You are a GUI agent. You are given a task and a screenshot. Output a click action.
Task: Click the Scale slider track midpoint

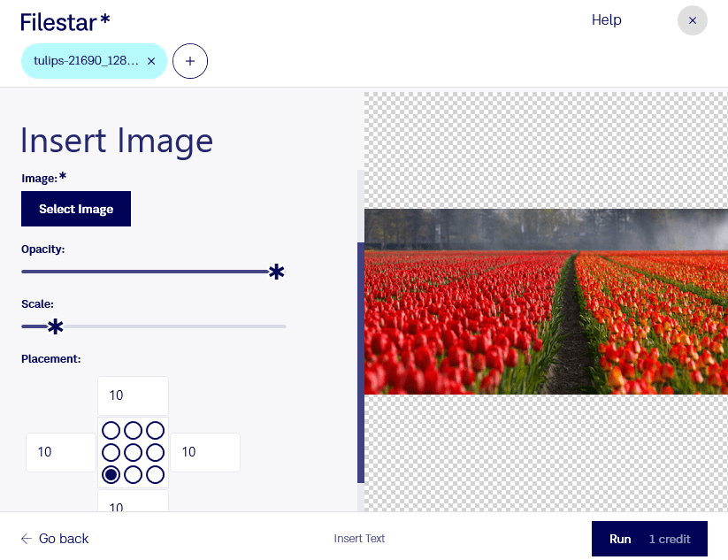[x=154, y=326]
